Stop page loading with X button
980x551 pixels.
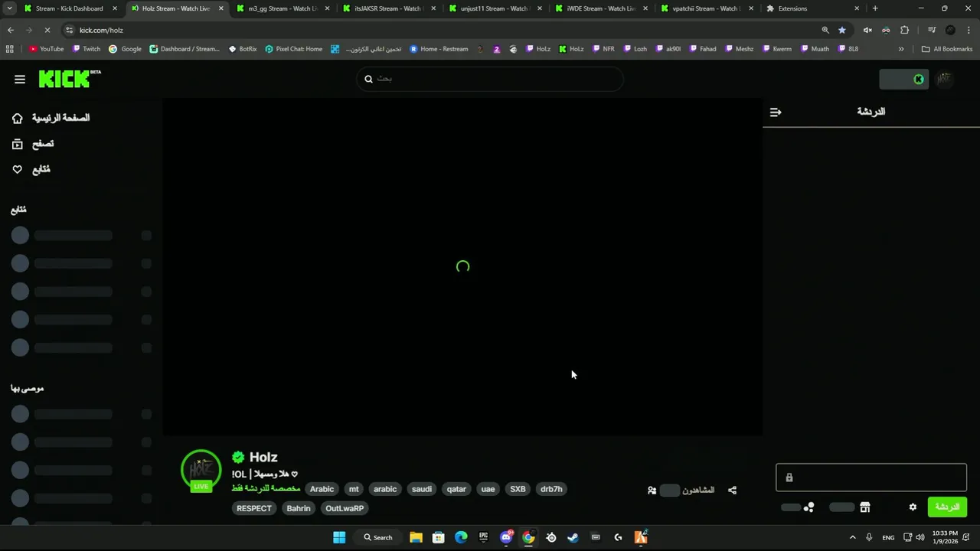tap(47, 30)
